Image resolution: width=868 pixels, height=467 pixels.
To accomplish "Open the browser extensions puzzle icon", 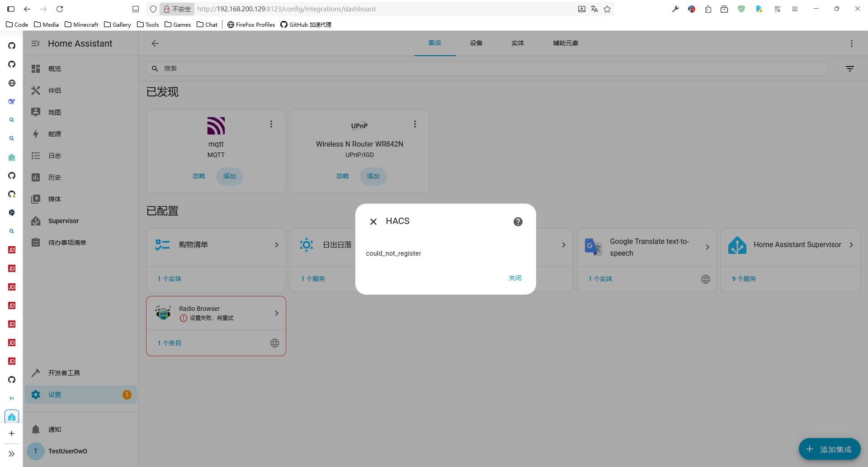I will click(708, 9).
